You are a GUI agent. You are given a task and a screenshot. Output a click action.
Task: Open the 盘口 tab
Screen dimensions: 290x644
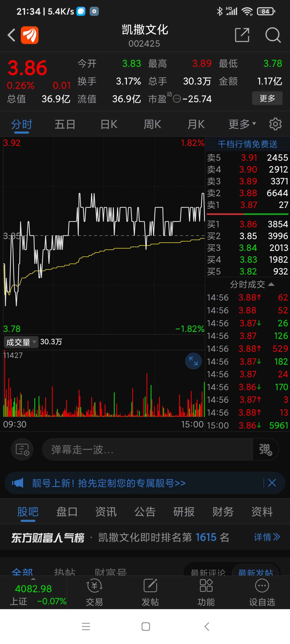67,512
